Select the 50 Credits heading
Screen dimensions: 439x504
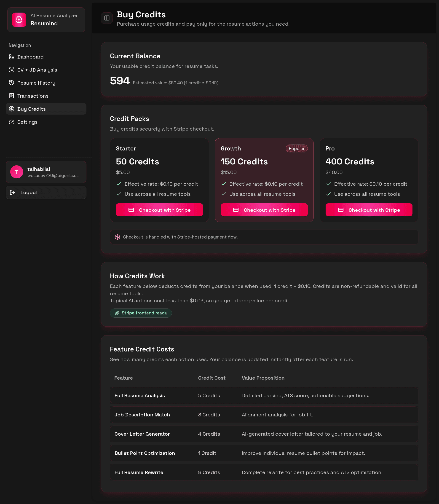coord(137,162)
